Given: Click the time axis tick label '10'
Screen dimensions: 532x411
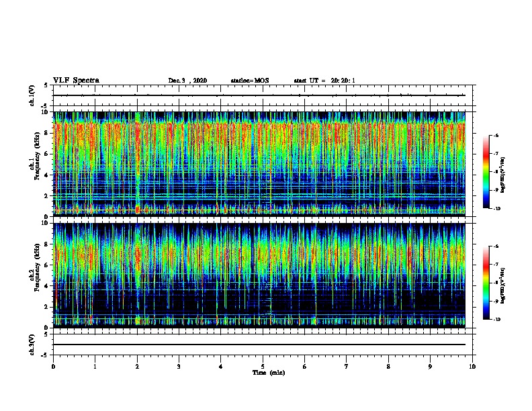Looking at the screenshot, I should [x=472, y=367].
